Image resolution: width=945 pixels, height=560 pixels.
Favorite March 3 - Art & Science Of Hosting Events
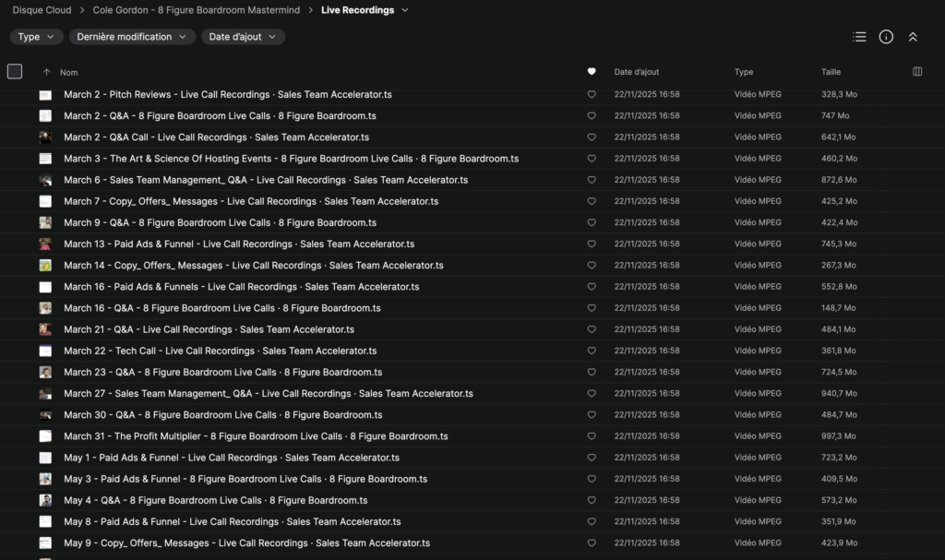click(x=592, y=159)
